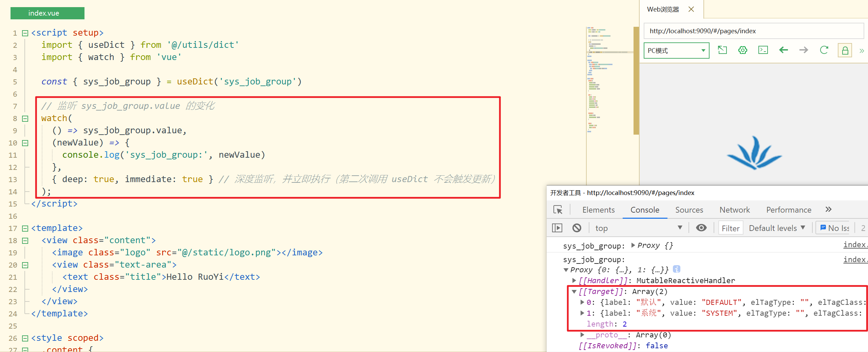Switch to the Console tab

[x=645, y=210]
